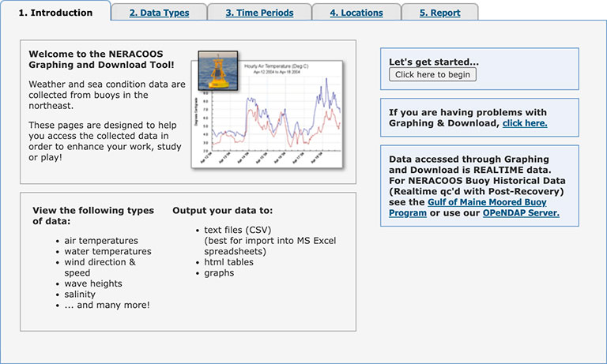The image size is (607, 364).
Task: Open the 5. Report tab
Action: pos(439,13)
